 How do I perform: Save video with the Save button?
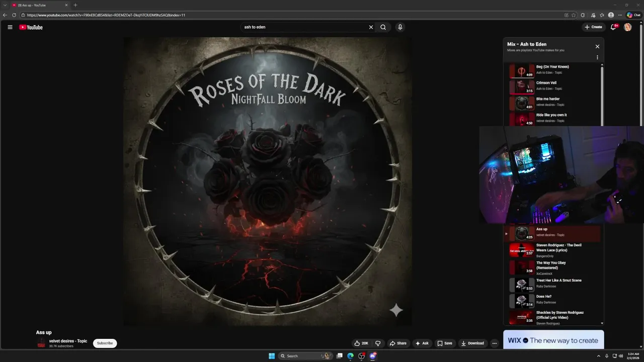[x=444, y=343]
